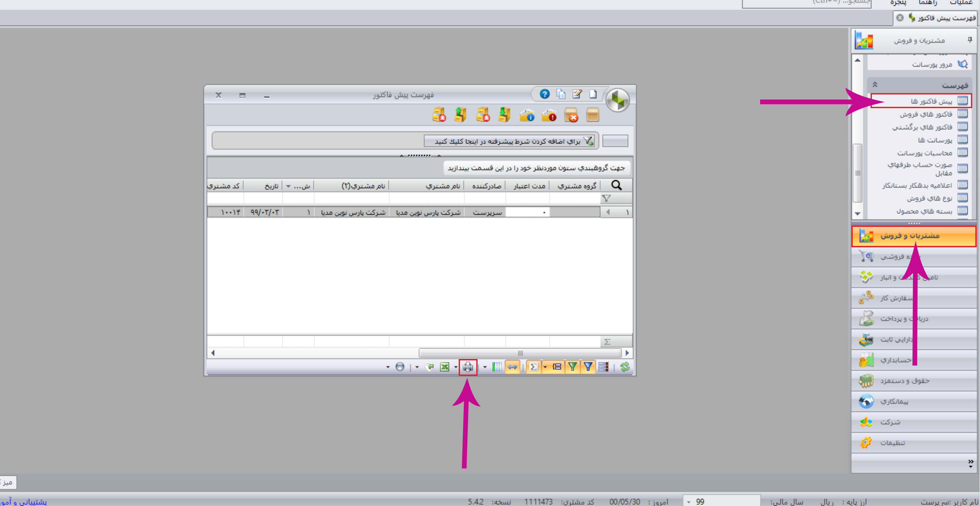
Task: Click the magnifier search icon in grid header
Action: [x=616, y=185]
